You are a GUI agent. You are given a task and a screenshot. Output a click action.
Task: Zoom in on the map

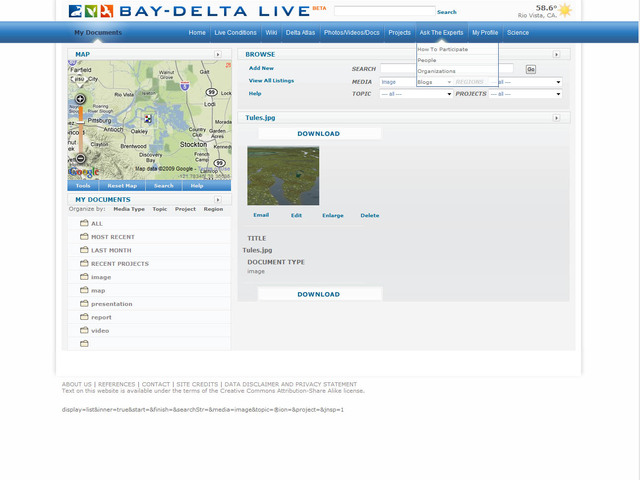click(80, 99)
